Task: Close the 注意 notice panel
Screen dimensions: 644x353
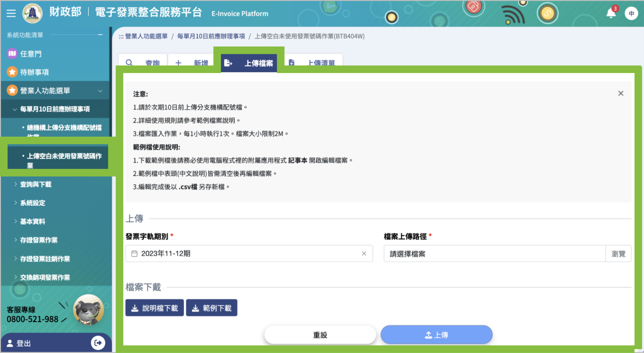Action: tap(621, 93)
